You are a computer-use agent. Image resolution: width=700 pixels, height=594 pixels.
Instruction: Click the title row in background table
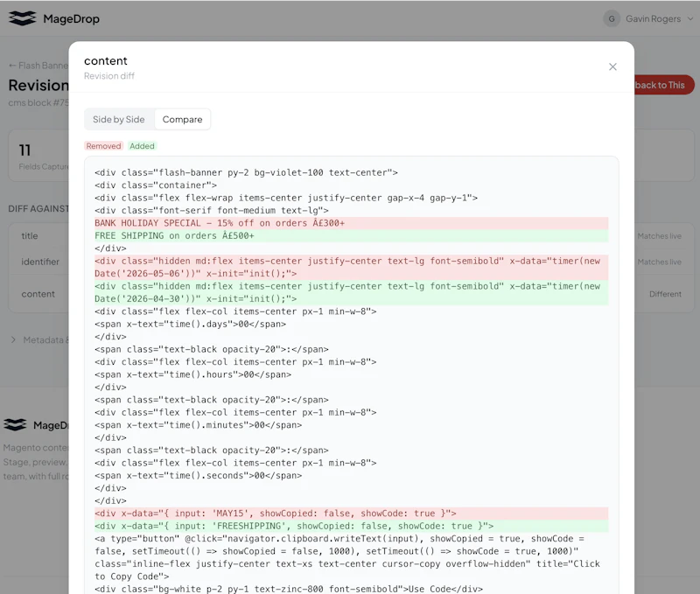coord(38,236)
